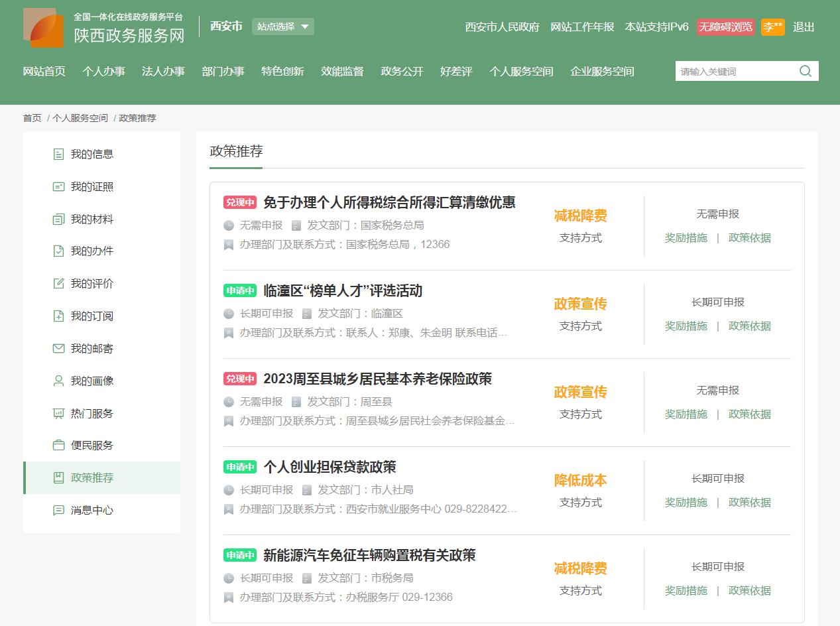This screenshot has height=626, width=840.
Task: Open 个人服务空间 in the navigation bar
Action: pos(522,72)
